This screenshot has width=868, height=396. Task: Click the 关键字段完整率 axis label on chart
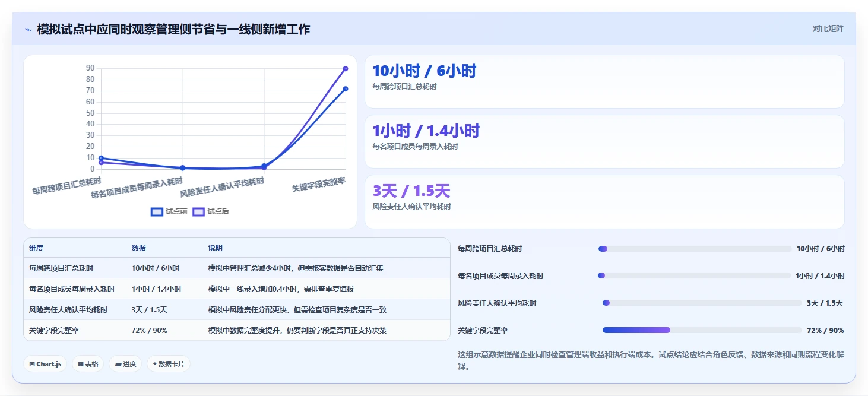tap(319, 185)
